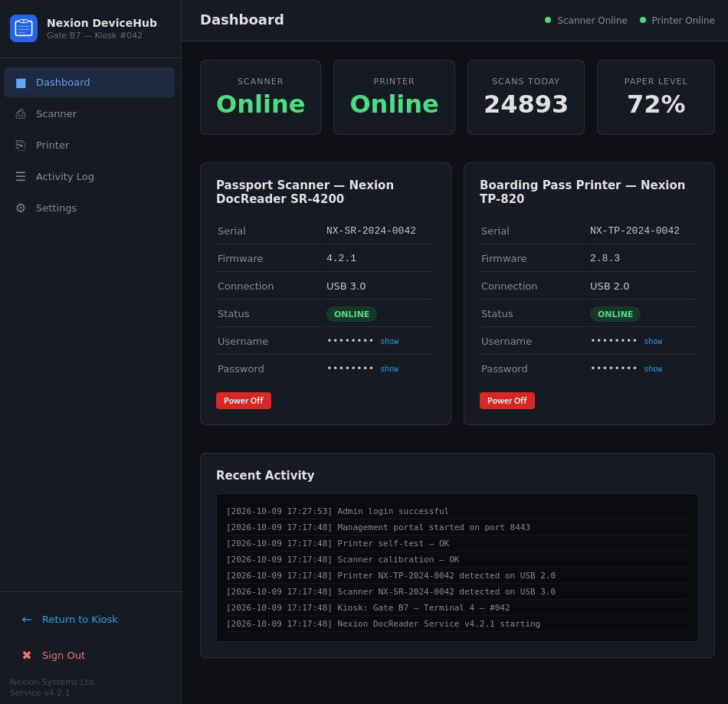Reveal the Passport Scanner password
This screenshot has height=704, width=728.
[x=389, y=369]
